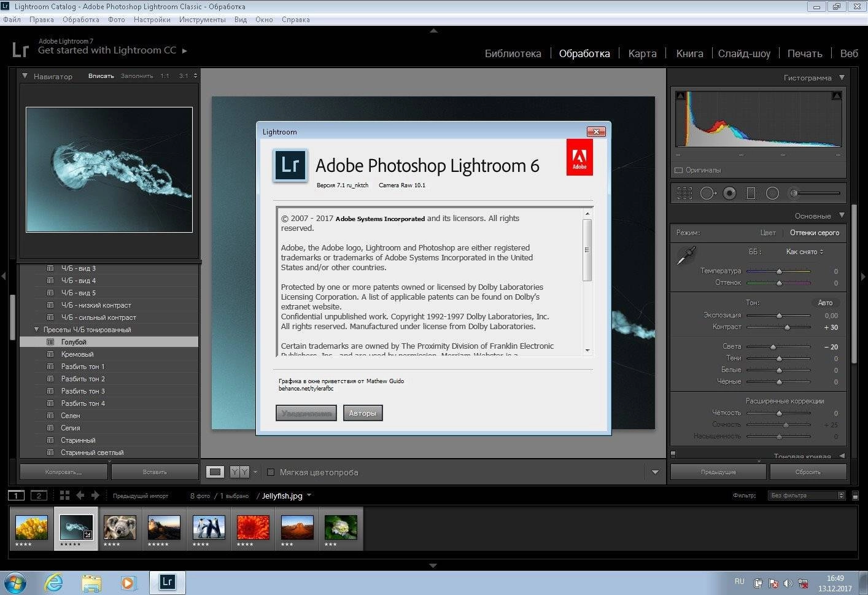The image size is (868, 595).
Task: Click the Вставить button
Action: click(155, 472)
